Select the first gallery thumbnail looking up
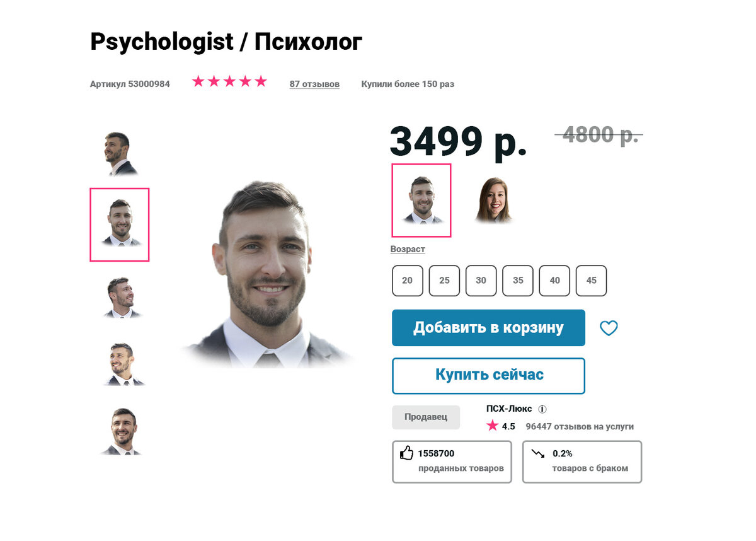 tap(120, 153)
